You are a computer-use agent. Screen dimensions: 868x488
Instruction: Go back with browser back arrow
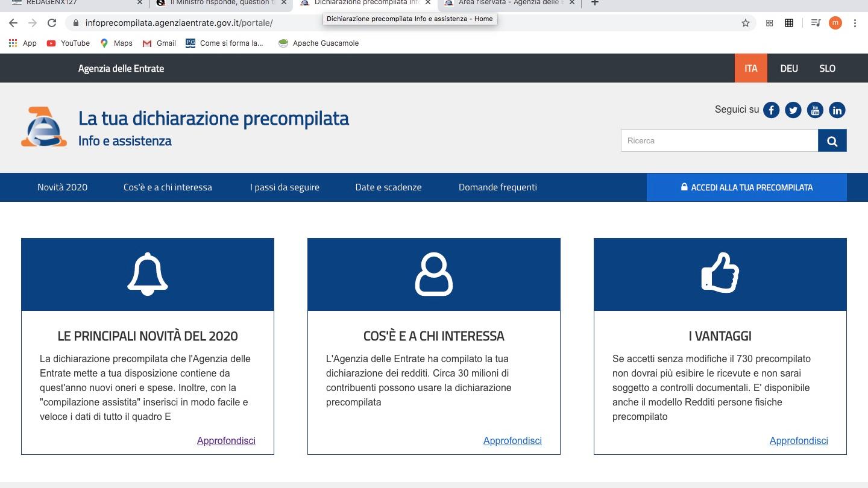(x=13, y=23)
